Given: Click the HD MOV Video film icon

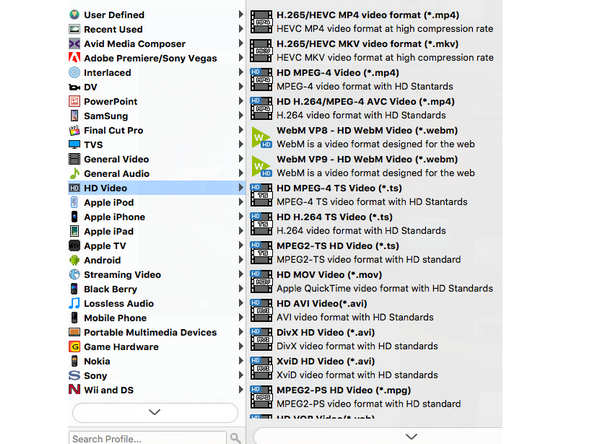Looking at the screenshot, I should click(261, 282).
